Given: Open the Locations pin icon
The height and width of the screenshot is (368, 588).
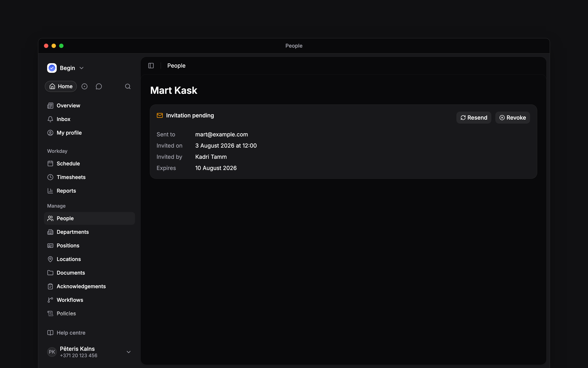Looking at the screenshot, I should [x=50, y=259].
